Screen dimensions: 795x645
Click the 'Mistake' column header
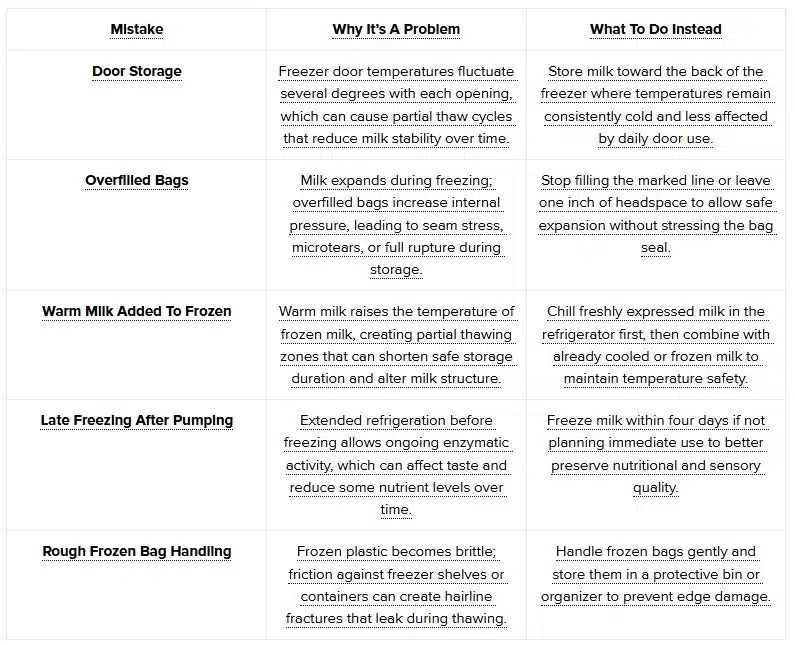136,29
